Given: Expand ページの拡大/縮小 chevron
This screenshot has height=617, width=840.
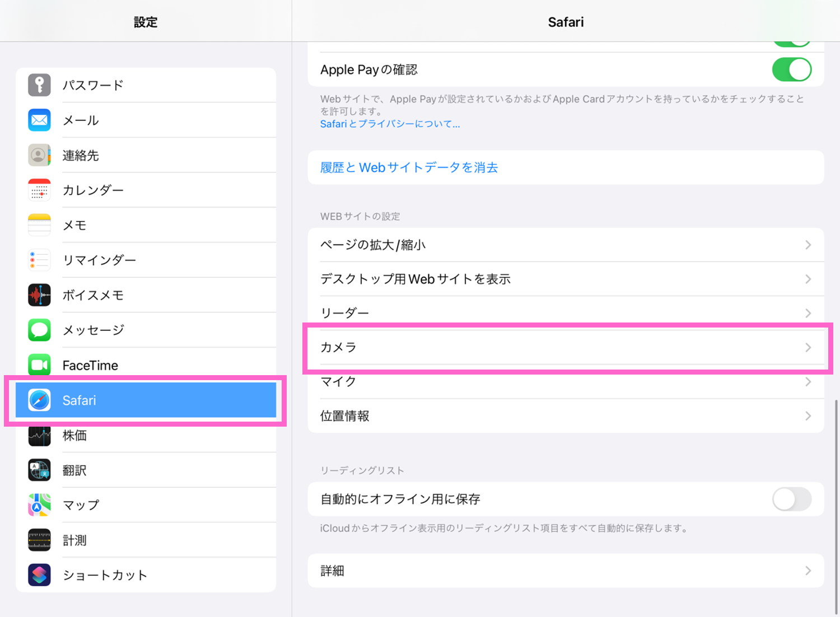Looking at the screenshot, I should [x=808, y=245].
